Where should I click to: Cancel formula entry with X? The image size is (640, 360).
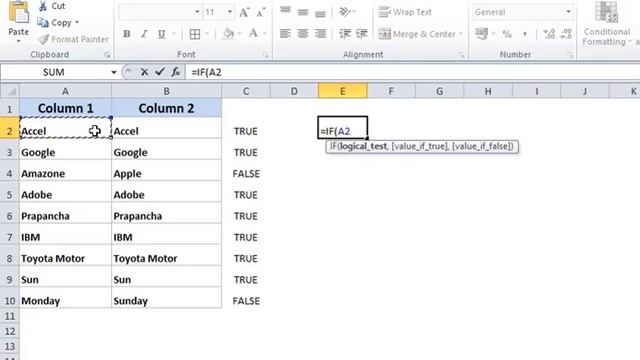click(x=144, y=72)
